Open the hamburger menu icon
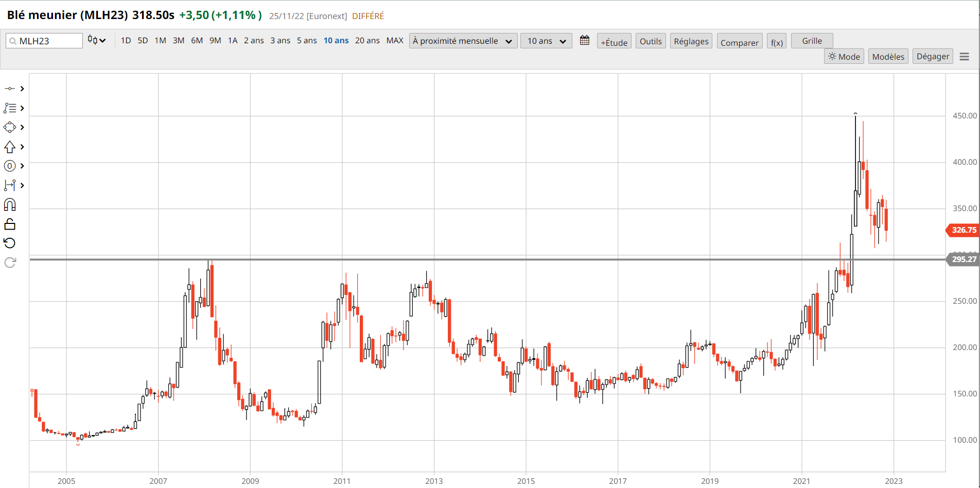The image size is (980, 488). [964, 57]
